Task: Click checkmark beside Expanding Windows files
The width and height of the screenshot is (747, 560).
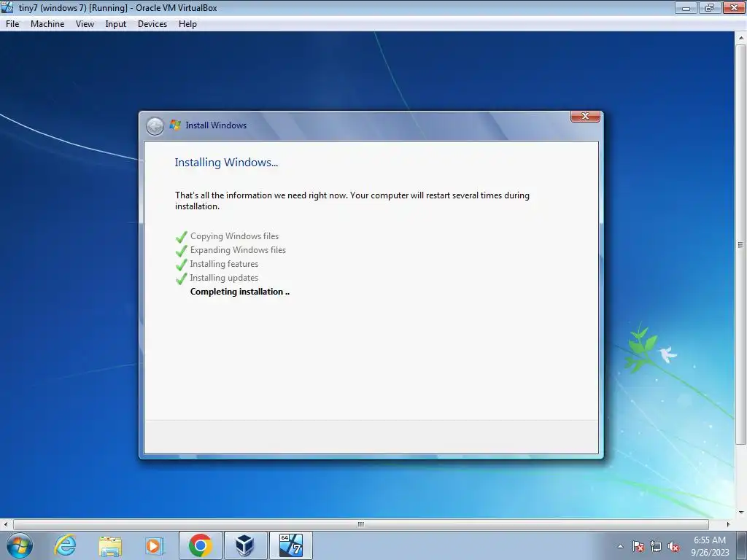Action: pyautogui.click(x=182, y=251)
